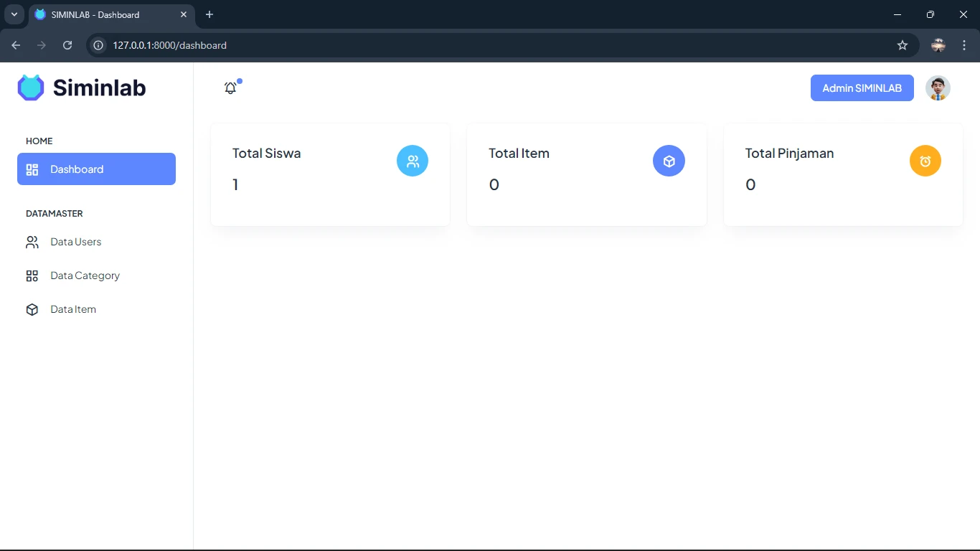The image size is (980, 551).
Task: Click the Total Siswa users icon
Action: click(x=413, y=161)
